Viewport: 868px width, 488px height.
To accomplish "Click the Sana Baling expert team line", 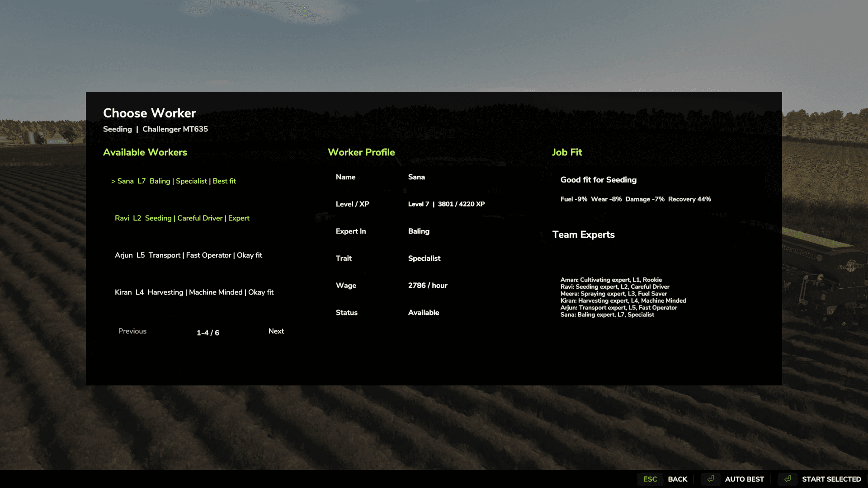I will tap(607, 315).
